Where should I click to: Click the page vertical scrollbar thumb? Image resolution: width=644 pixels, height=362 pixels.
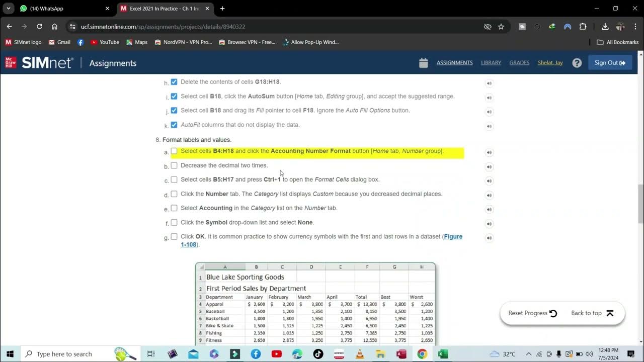[640, 204]
